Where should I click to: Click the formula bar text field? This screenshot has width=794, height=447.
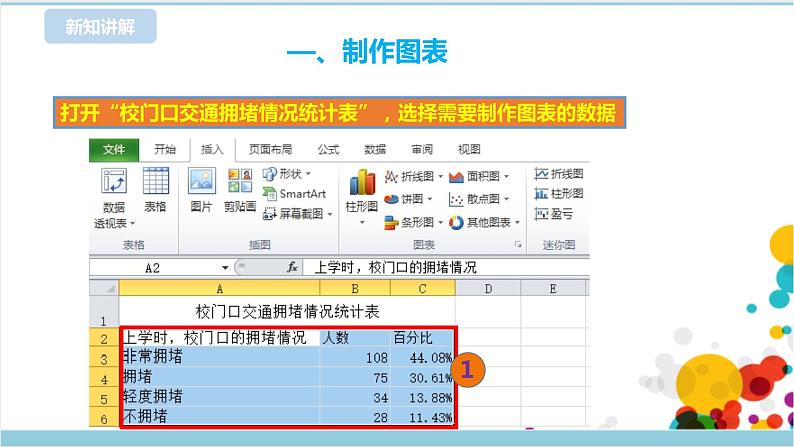click(x=446, y=267)
